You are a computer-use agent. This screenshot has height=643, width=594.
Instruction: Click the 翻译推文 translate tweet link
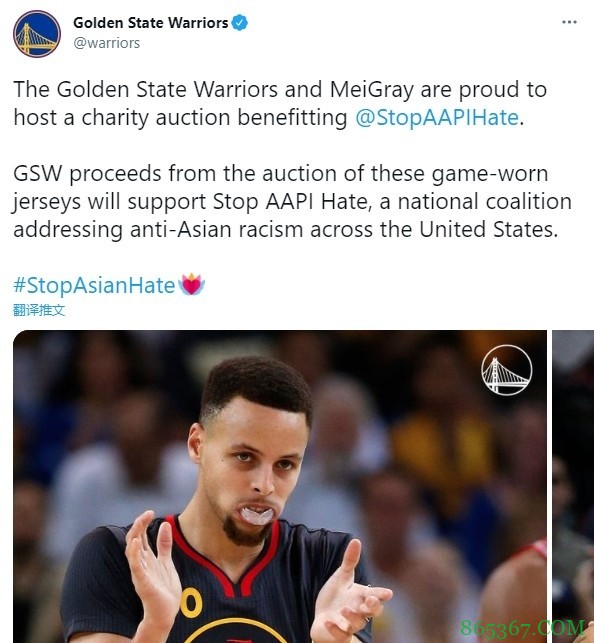pyautogui.click(x=39, y=310)
